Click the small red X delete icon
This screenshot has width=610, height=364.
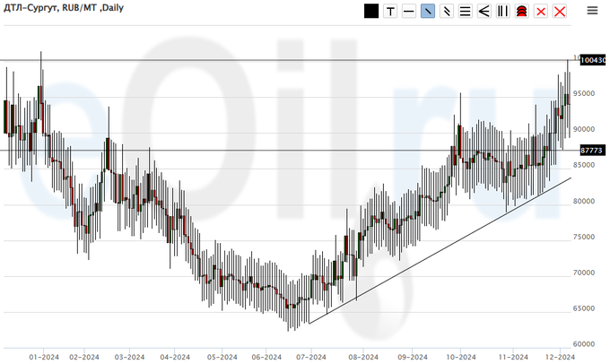point(541,11)
